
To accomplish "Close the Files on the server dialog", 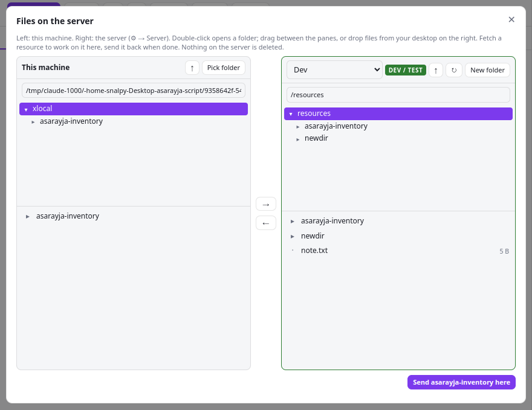I will coord(511,20).
